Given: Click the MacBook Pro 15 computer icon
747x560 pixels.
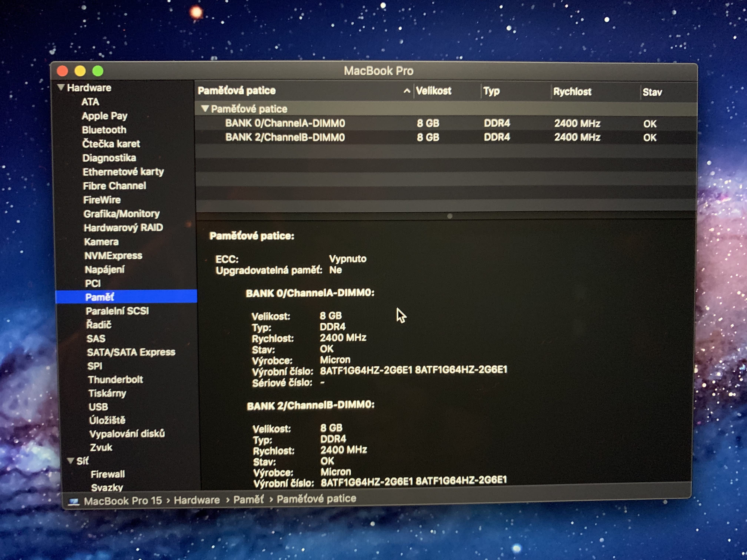Looking at the screenshot, I should click(74, 502).
